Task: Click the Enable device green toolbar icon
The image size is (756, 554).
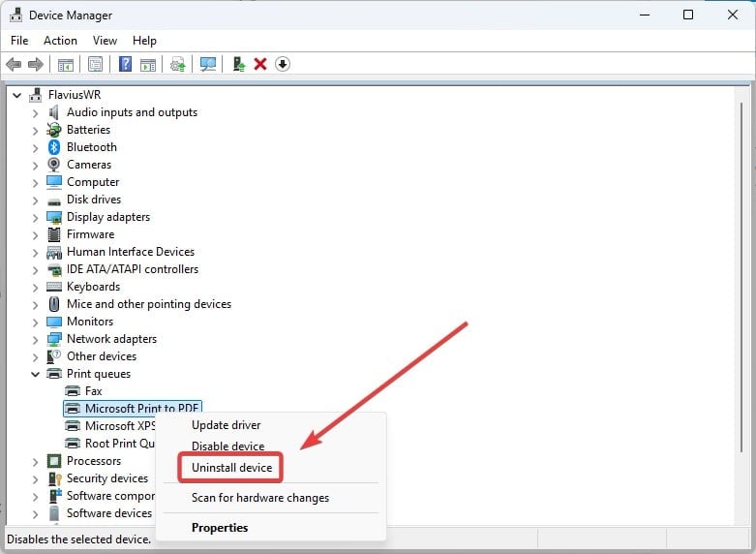Action: (x=239, y=64)
